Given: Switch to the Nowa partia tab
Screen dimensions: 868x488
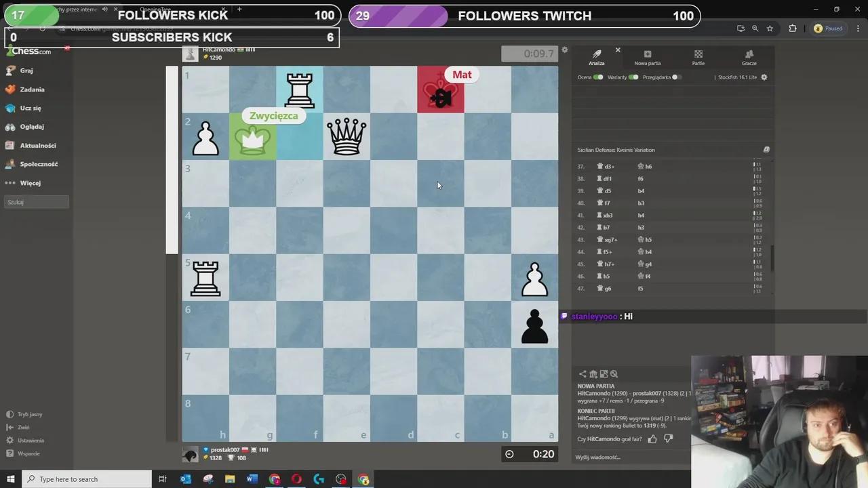Looking at the screenshot, I should (x=648, y=58).
